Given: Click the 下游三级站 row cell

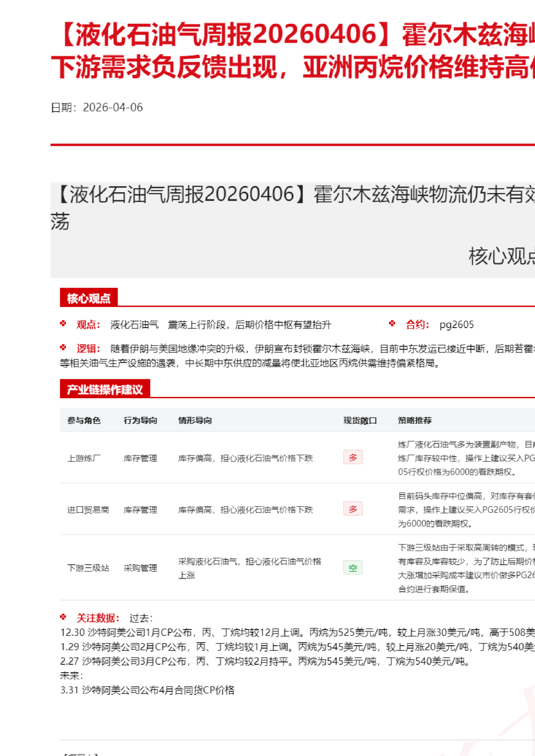Looking at the screenshot, I should coord(88,568).
